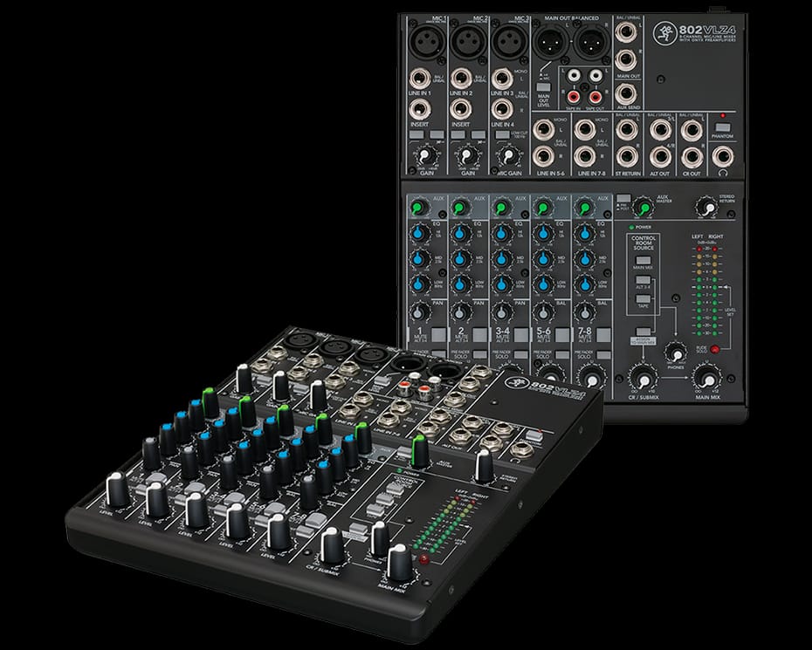This screenshot has height=650, width=812.
Task: Click the CR OUT left jack
Action: [x=692, y=130]
